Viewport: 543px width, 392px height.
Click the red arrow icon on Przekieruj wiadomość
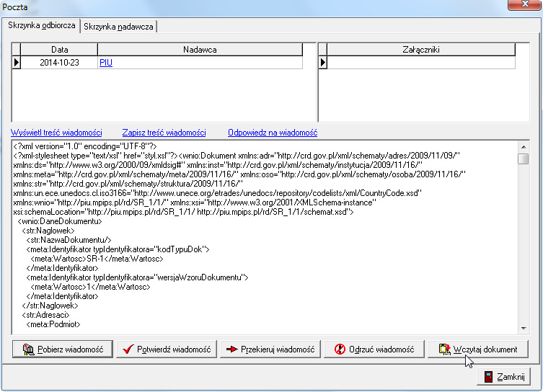pos(231,349)
